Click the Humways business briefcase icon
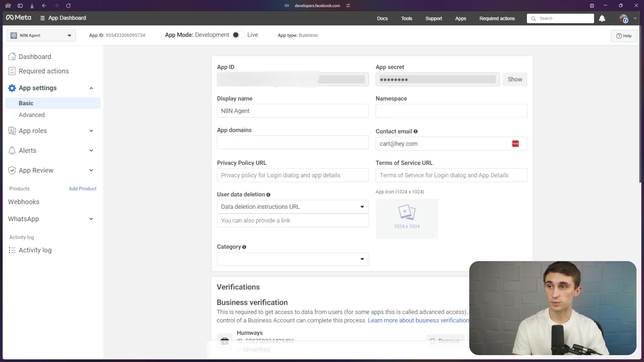644x362 pixels. pyautogui.click(x=225, y=341)
